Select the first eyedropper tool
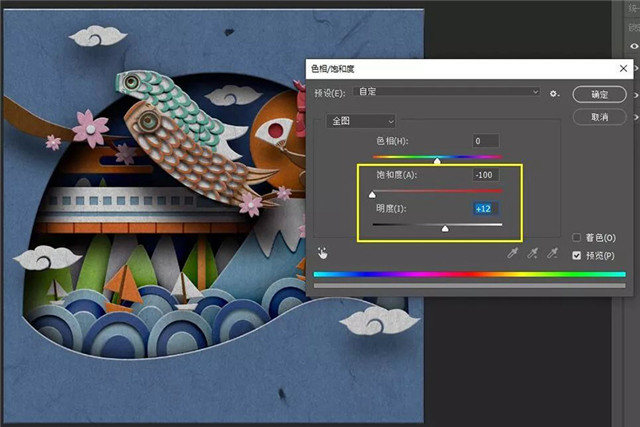 click(511, 254)
